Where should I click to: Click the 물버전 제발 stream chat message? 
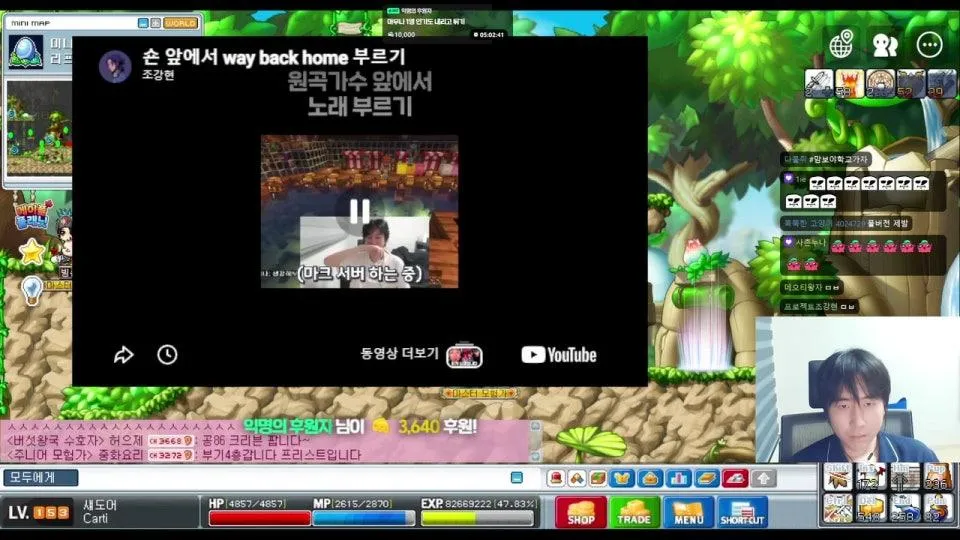tap(847, 223)
